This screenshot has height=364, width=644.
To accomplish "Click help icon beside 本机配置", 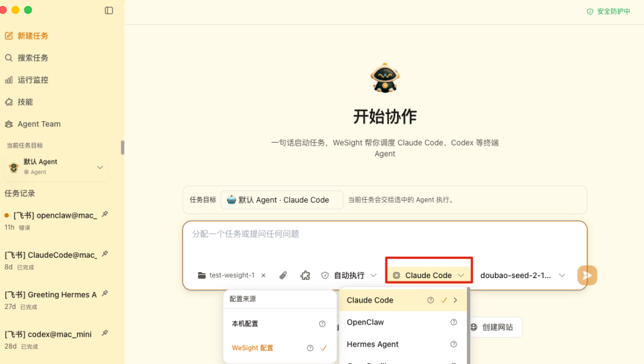I will click(323, 324).
